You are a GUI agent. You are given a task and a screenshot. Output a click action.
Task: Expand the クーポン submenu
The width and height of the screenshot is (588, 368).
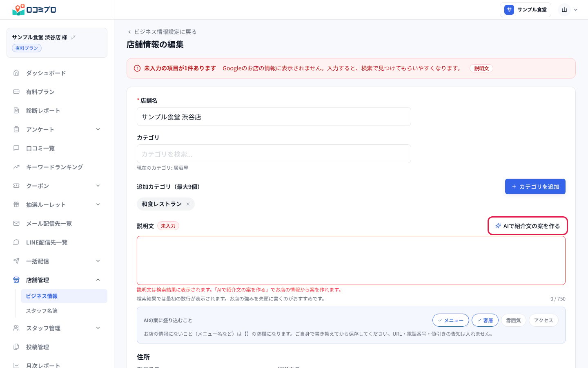pyautogui.click(x=98, y=186)
